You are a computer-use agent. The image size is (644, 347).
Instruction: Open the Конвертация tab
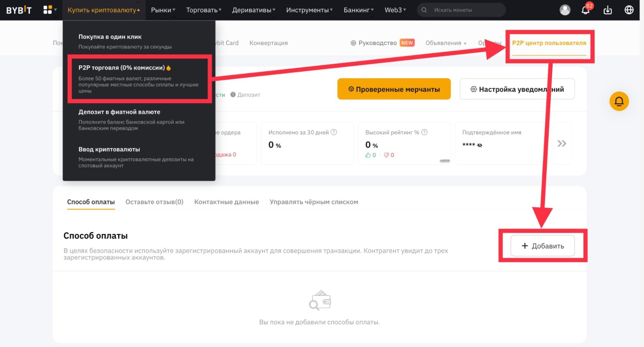coord(268,43)
